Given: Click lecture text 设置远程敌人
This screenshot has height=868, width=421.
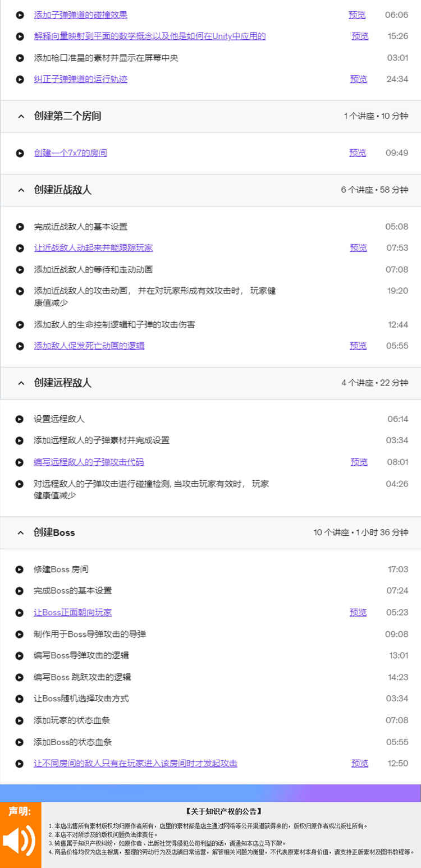Looking at the screenshot, I should pos(59,419).
